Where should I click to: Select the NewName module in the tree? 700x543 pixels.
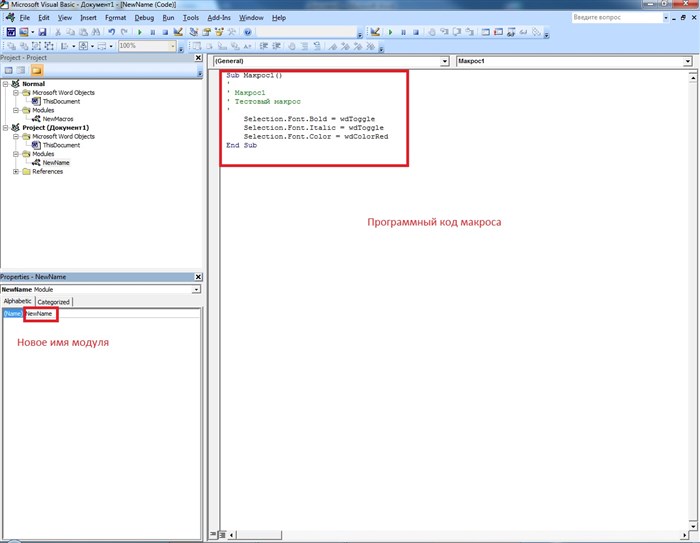[56, 163]
